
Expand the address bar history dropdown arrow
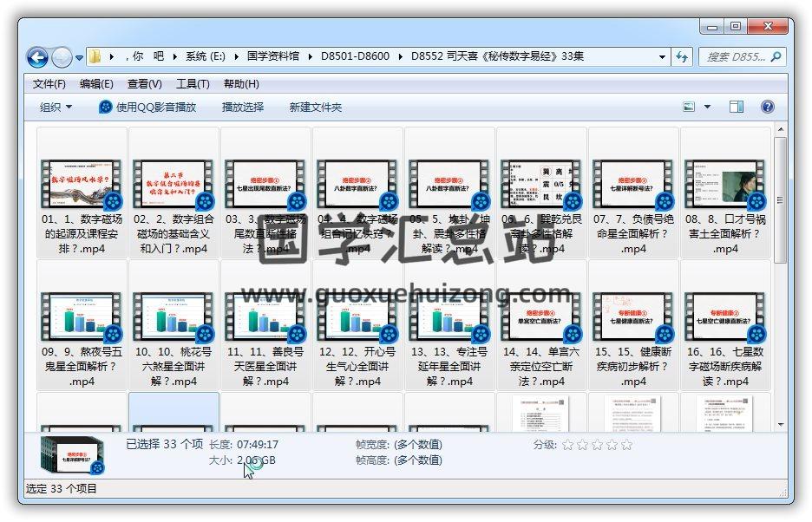click(x=662, y=57)
